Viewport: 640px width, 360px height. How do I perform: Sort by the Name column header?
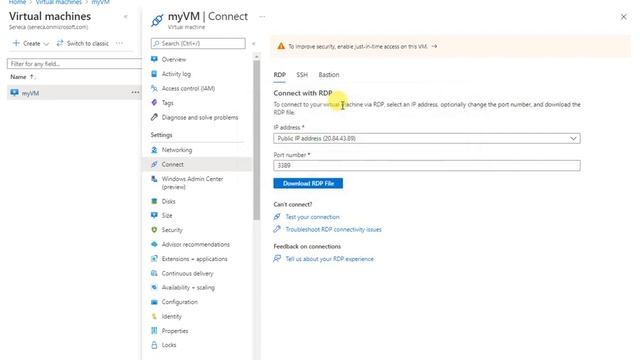pyautogui.click(x=22, y=77)
